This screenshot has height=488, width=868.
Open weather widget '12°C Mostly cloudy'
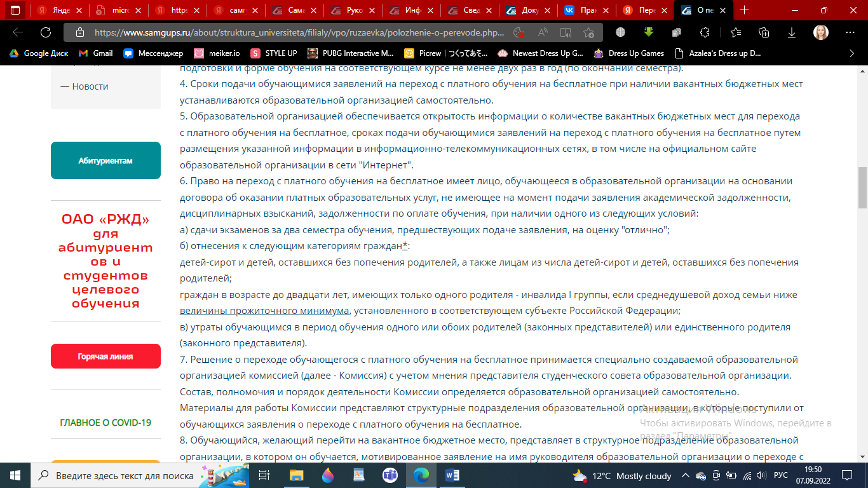(622, 475)
